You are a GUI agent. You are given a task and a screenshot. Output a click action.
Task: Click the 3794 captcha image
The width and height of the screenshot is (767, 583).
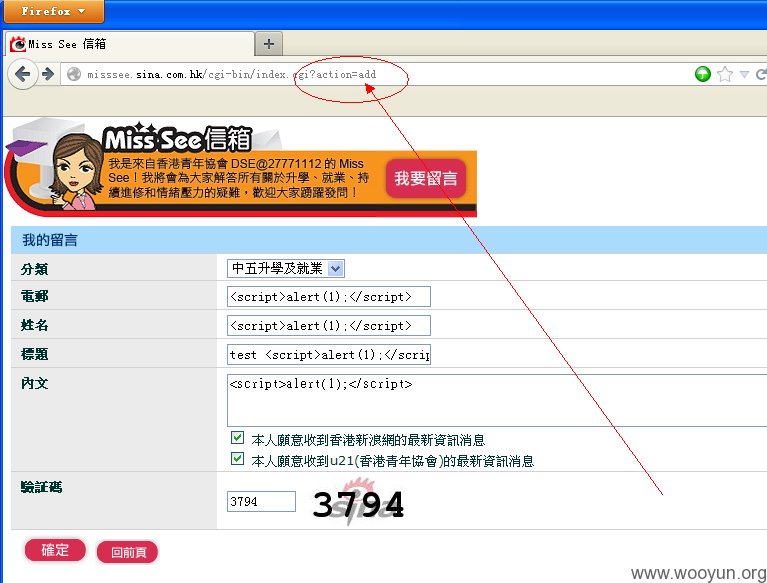pos(359,503)
